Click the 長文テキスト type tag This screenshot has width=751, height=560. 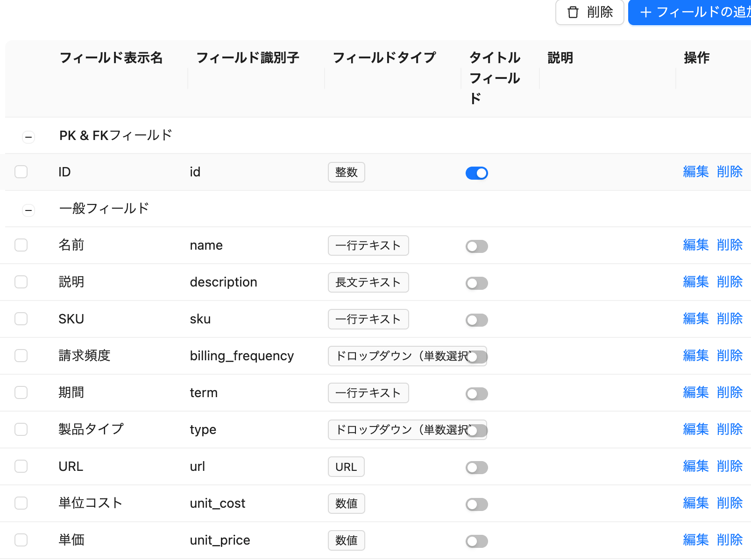368,282
